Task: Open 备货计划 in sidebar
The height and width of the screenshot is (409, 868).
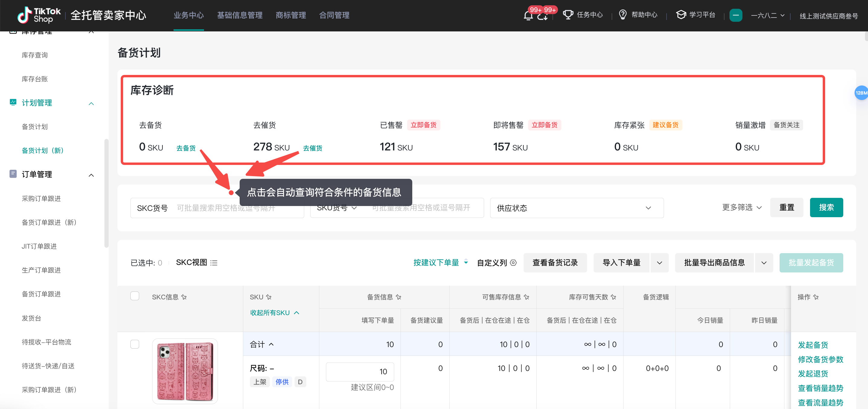Action: pos(35,127)
